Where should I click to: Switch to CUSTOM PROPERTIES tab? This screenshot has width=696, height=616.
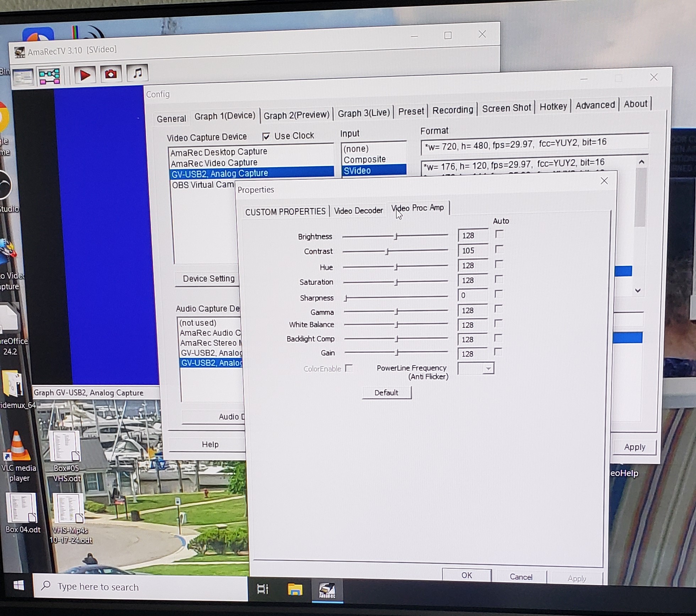(286, 212)
